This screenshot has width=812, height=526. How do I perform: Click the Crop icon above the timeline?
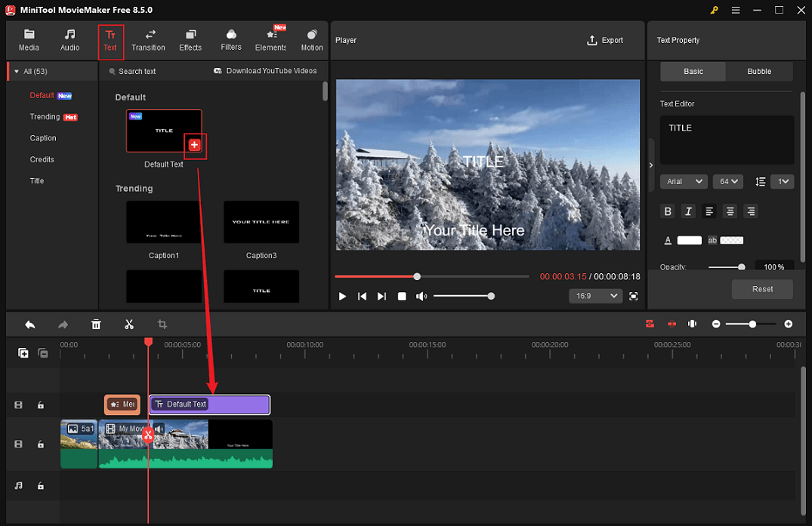[x=162, y=324]
